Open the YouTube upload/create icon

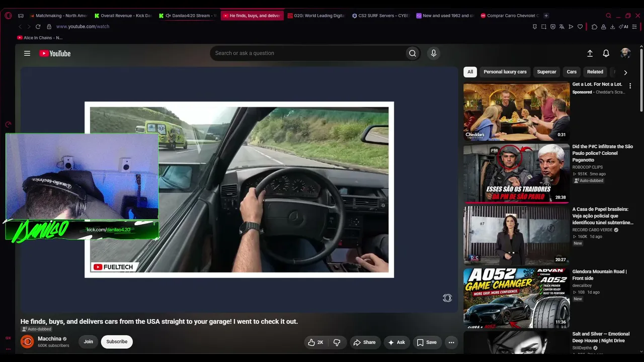click(x=590, y=53)
